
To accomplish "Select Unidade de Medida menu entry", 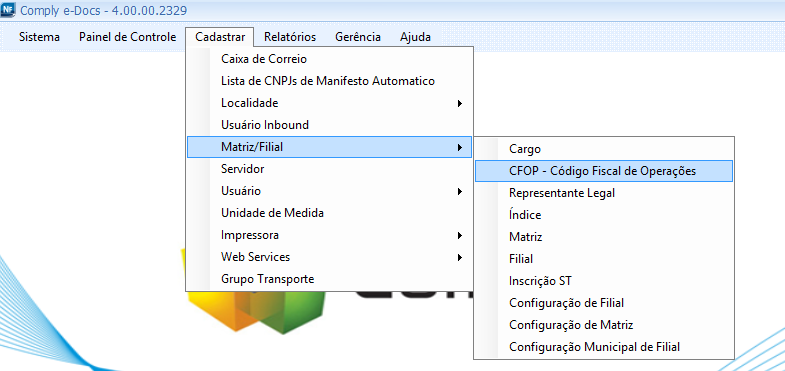I will point(329,213).
